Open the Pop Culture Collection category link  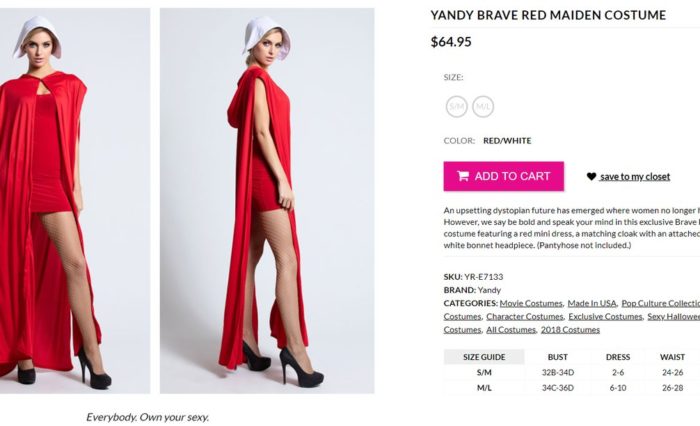[660, 303]
